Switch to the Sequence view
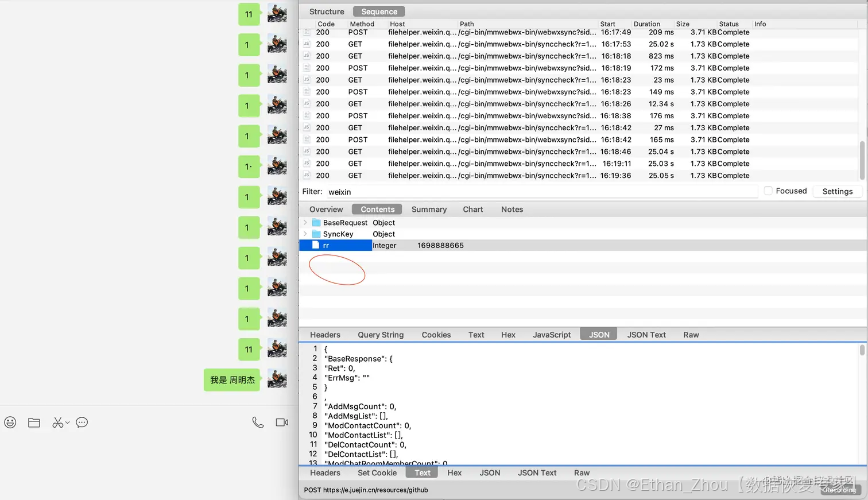This screenshot has height=500, width=868. pos(379,11)
